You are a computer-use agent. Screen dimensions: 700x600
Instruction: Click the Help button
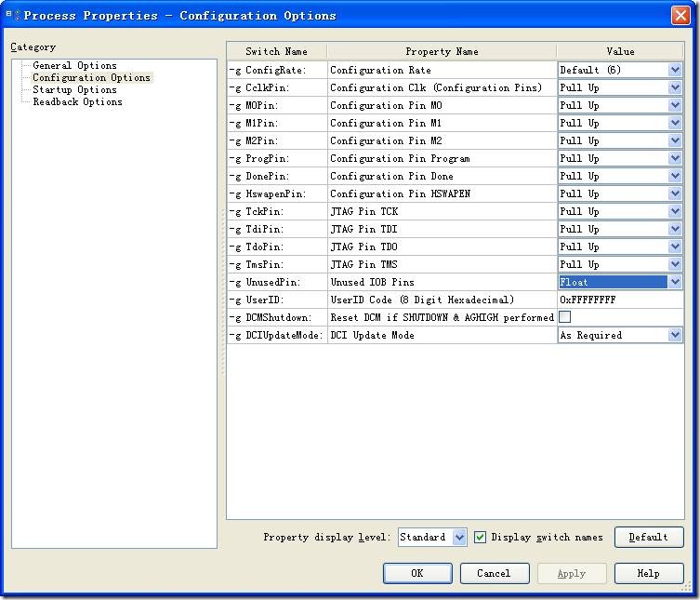coord(648,573)
